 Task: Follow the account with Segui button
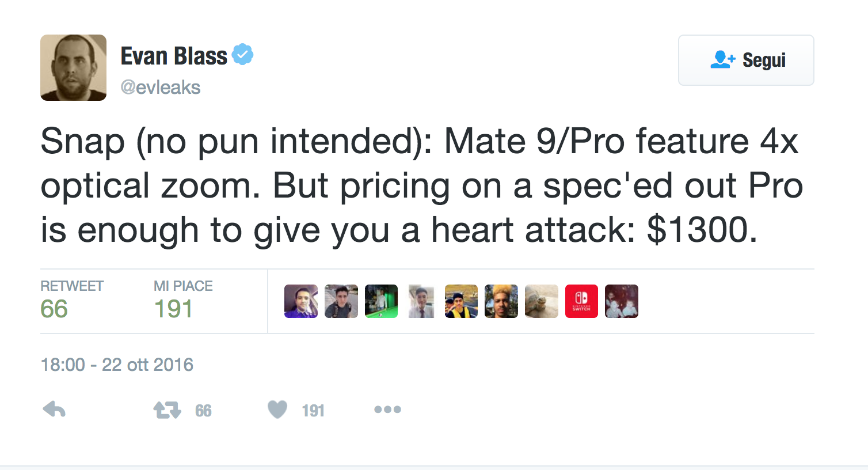pyautogui.click(x=746, y=60)
